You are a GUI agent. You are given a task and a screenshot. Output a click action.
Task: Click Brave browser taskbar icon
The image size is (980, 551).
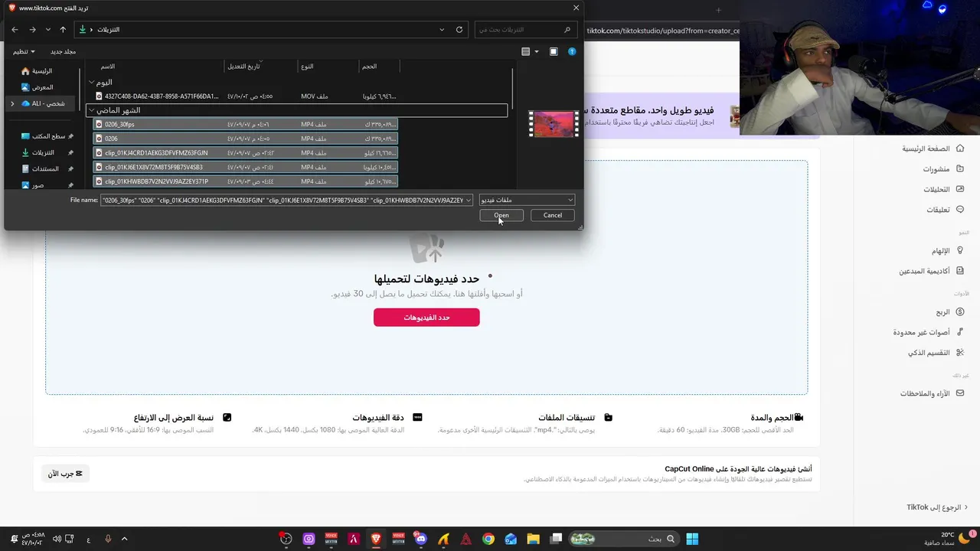click(375, 539)
